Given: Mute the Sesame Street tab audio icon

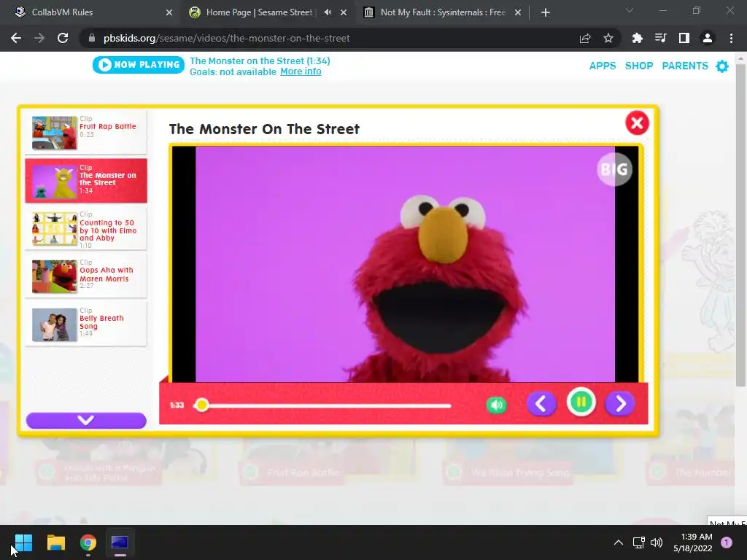Looking at the screenshot, I should [328, 12].
